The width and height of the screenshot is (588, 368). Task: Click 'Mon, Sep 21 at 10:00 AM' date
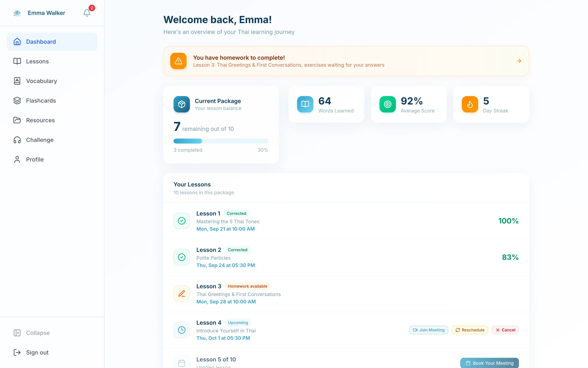point(225,229)
